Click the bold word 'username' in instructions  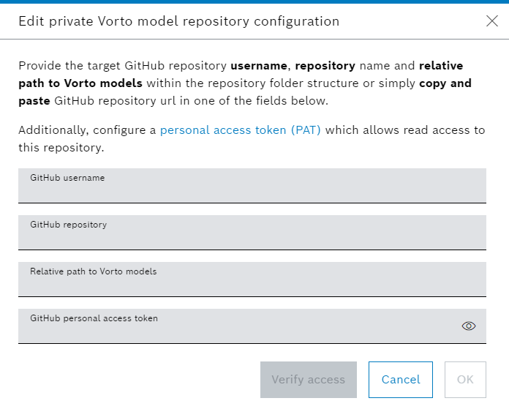click(259, 66)
